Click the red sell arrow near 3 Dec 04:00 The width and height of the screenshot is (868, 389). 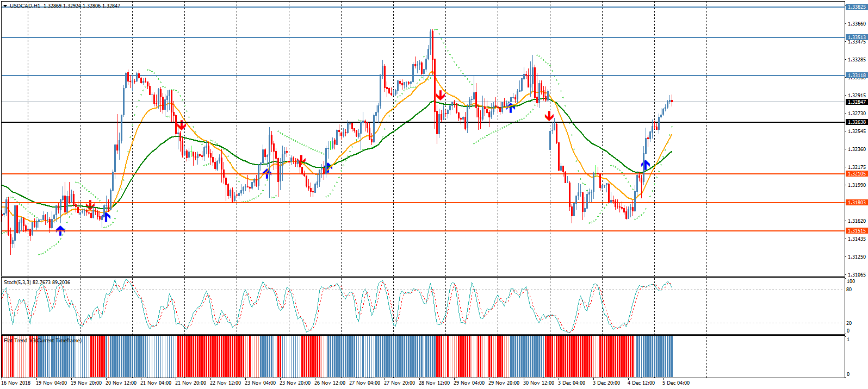[549, 116]
